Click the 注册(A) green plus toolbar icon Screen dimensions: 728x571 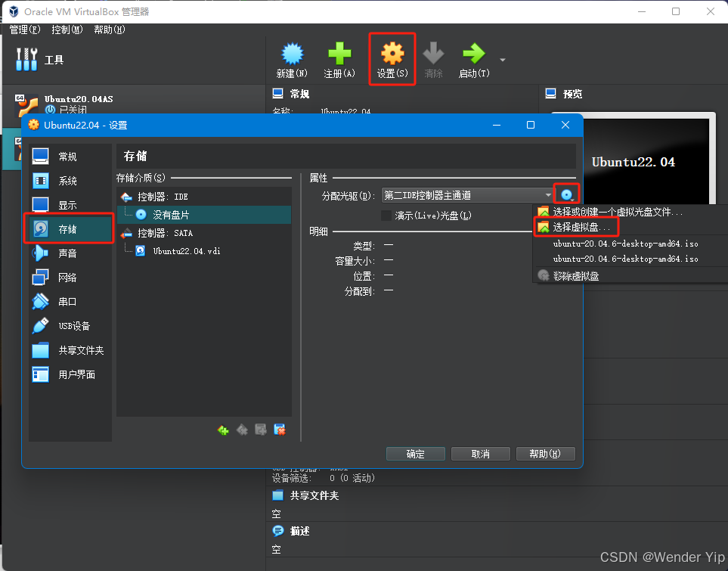339,60
